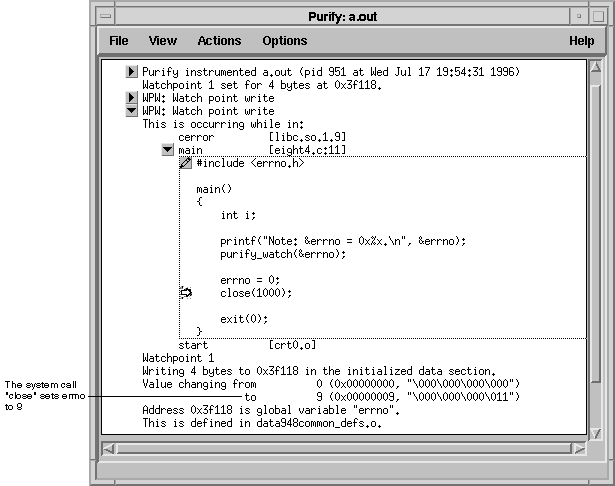
Task: Click 'This is occurring while in:' text
Action: [223, 124]
